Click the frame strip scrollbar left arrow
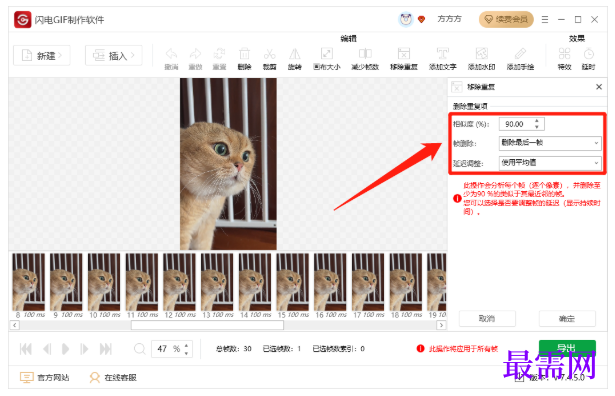 15,325
